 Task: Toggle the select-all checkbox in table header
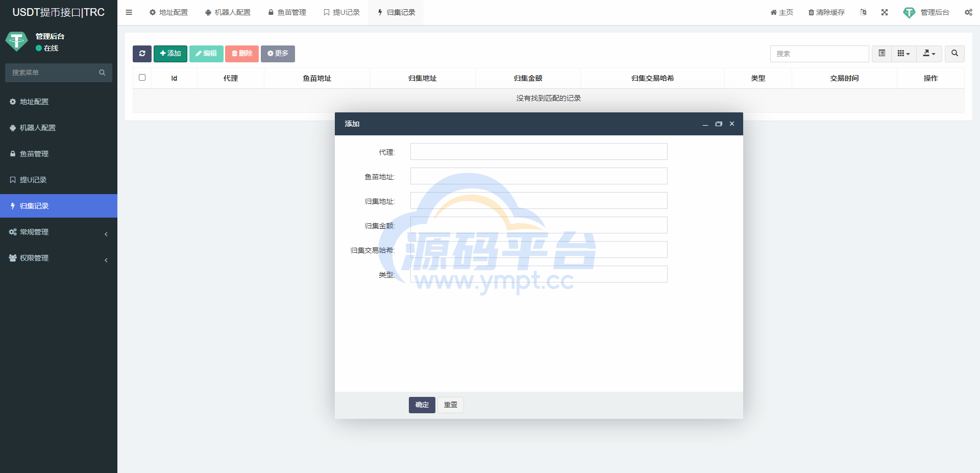click(x=142, y=78)
